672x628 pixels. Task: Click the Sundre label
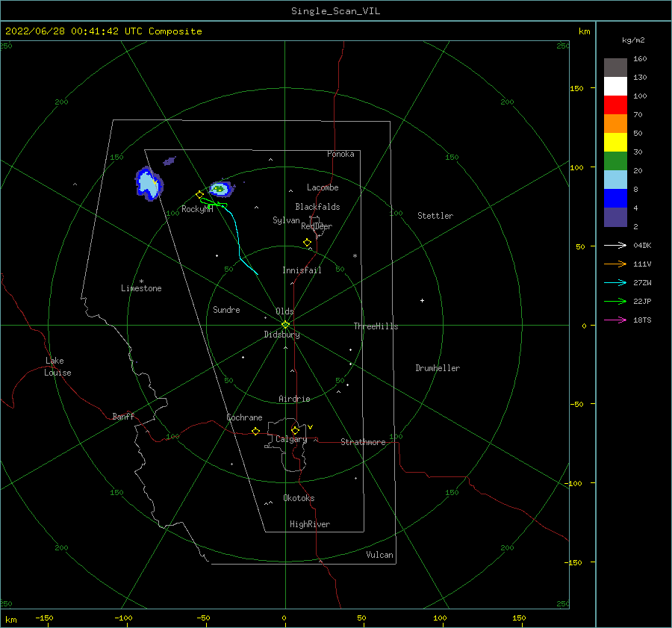pos(226,309)
